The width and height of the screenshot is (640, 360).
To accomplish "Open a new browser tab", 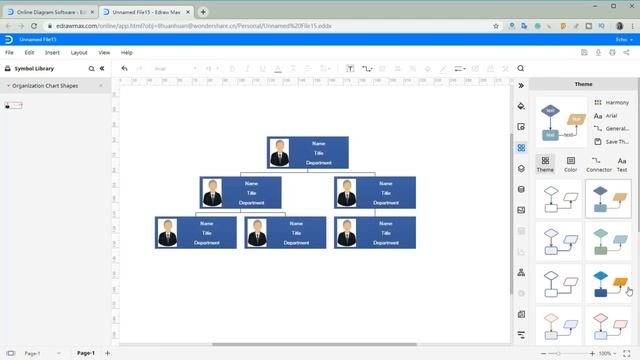I will coord(203,12).
